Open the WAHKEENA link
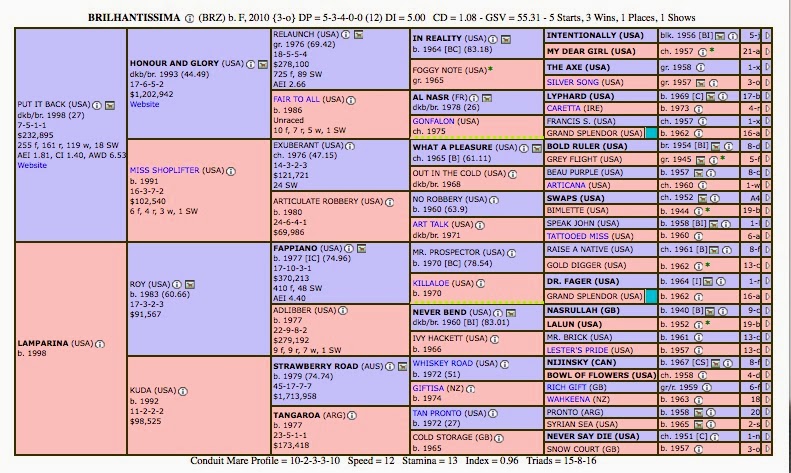This screenshot has height=473, width=791. point(568,399)
